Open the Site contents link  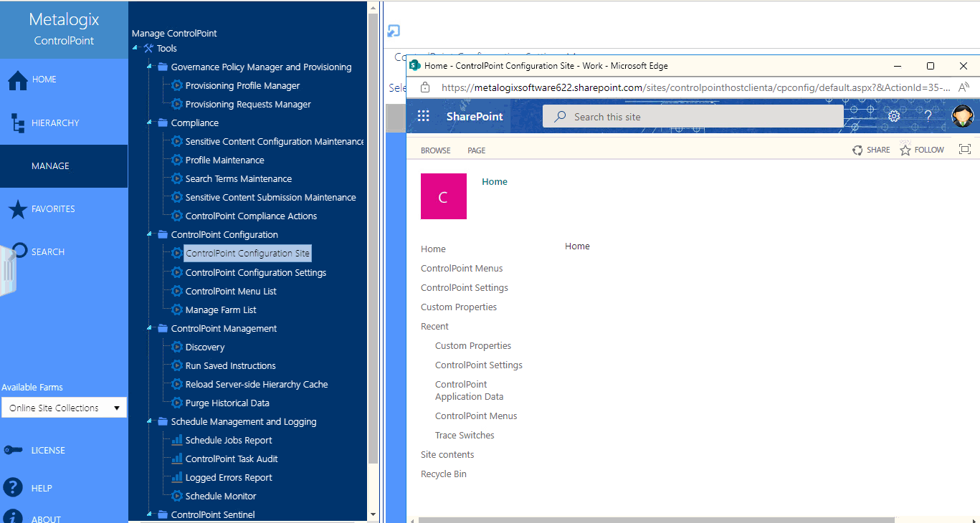pos(447,454)
